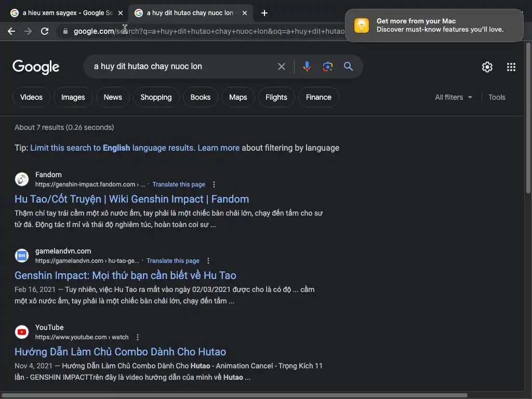The image size is (532, 399).
Task: Close the 'a huy dit hutao' tab
Action: point(245,13)
